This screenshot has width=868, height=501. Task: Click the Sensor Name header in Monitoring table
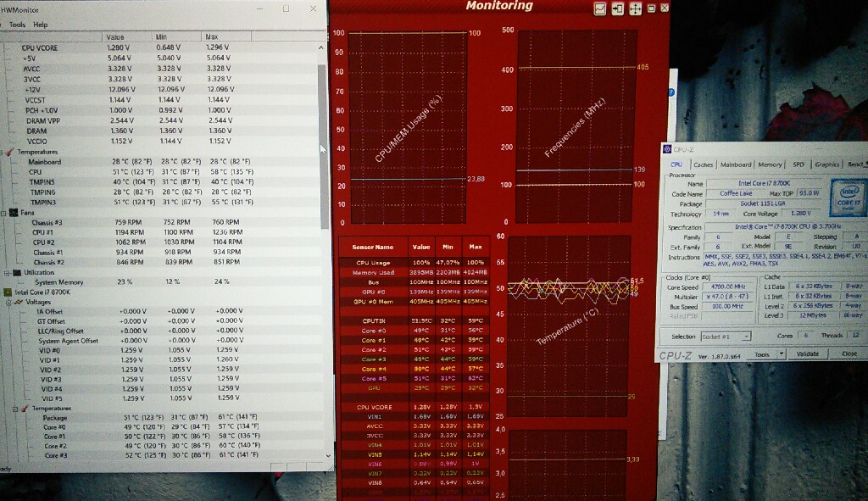[x=373, y=248]
